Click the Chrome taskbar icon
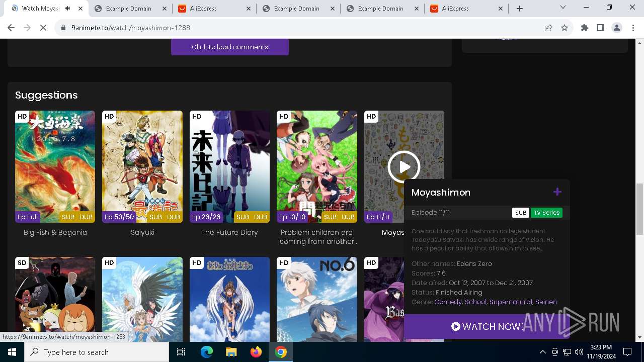 tap(281, 352)
